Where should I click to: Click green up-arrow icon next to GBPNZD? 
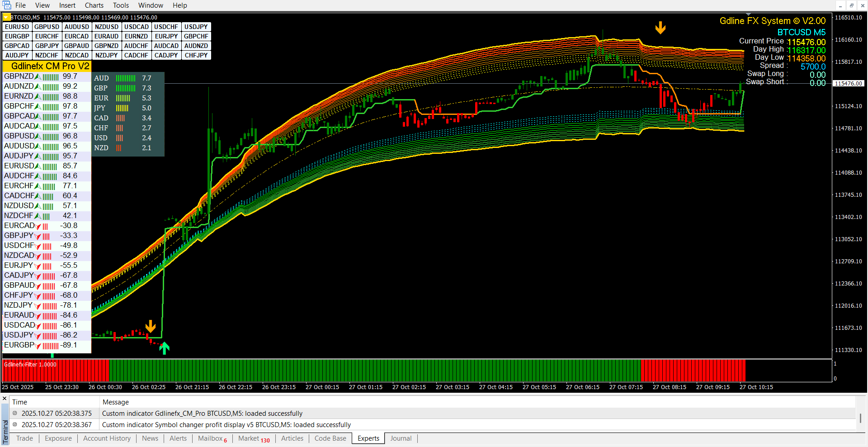coord(38,77)
